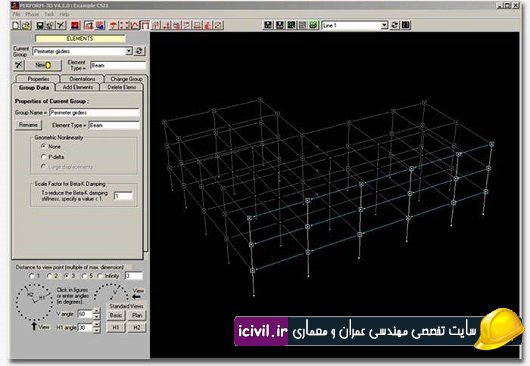The height and width of the screenshot is (366, 530).
Task: Click the red-and-blue phase icon in toolbar
Action: coord(100,25)
